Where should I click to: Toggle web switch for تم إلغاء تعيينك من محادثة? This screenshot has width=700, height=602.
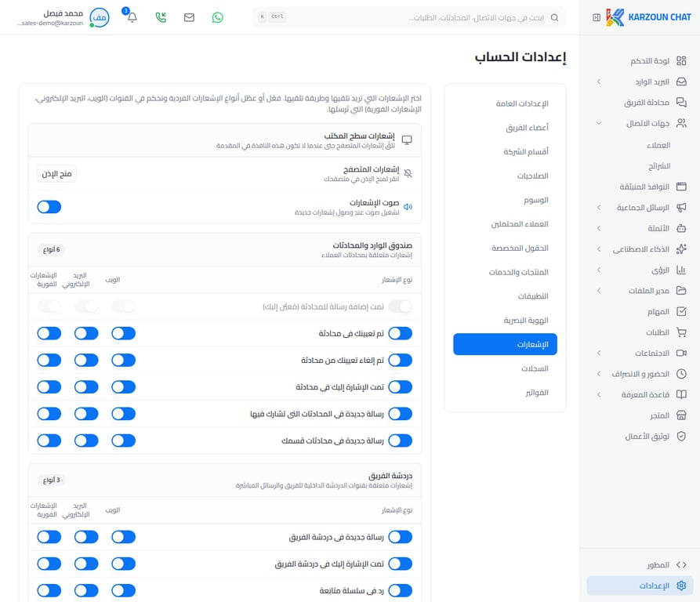click(x=123, y=360)
